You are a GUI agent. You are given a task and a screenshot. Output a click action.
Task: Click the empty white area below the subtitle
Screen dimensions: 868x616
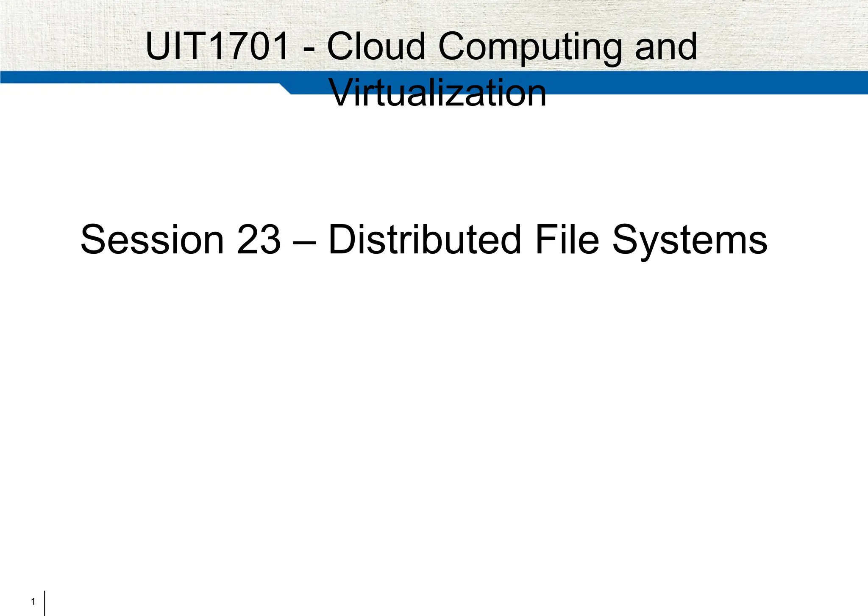[434, 402]
